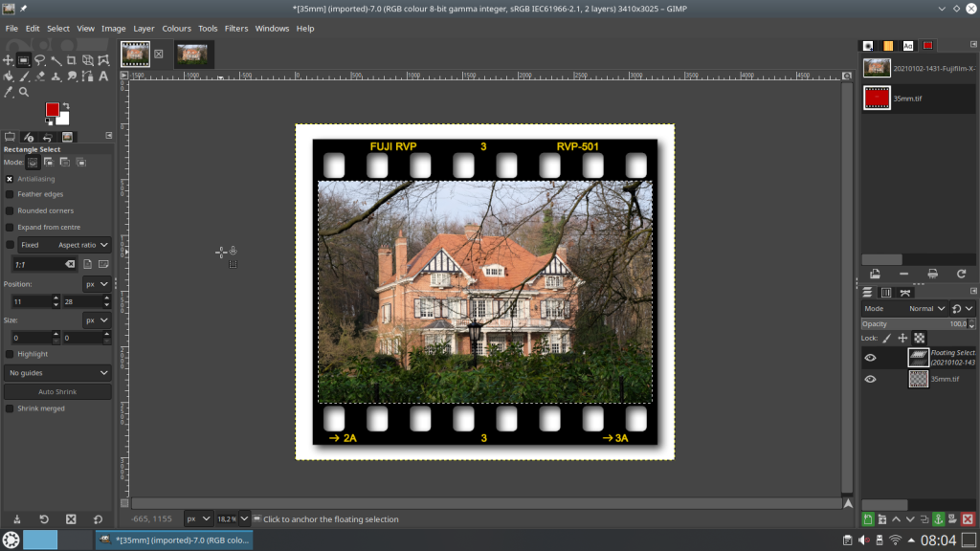Reset tool options to default values
980x551 pixels.
click(99, 519)
